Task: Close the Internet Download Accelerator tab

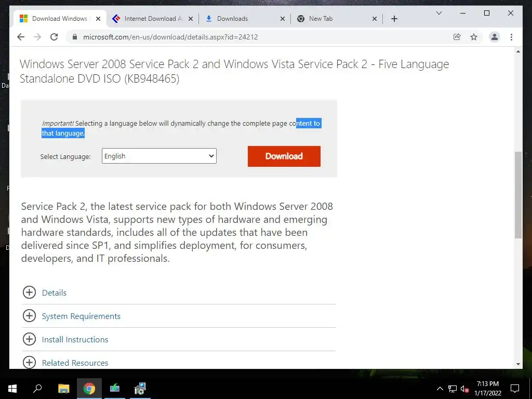Action: 191,19
